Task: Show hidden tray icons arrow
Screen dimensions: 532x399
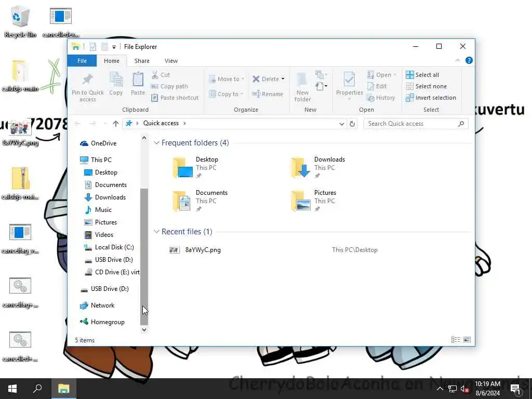Action: click(x=440, y=389)
